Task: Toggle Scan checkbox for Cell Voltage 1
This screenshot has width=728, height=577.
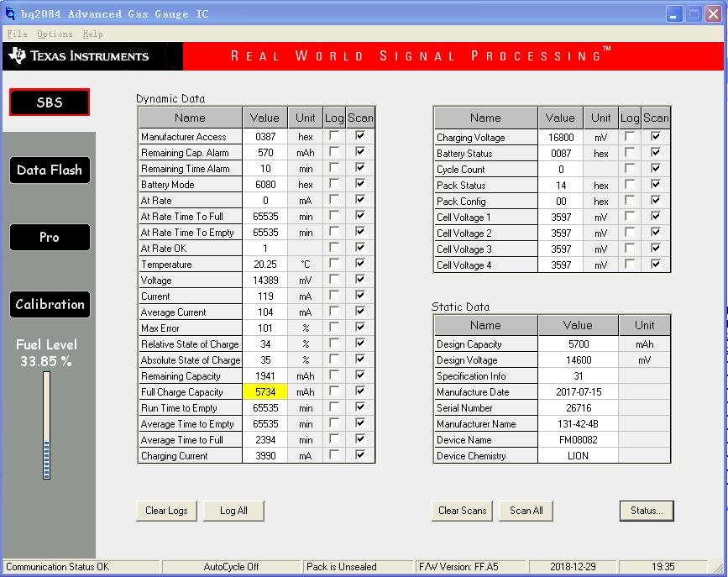Action: click(656, 216)
